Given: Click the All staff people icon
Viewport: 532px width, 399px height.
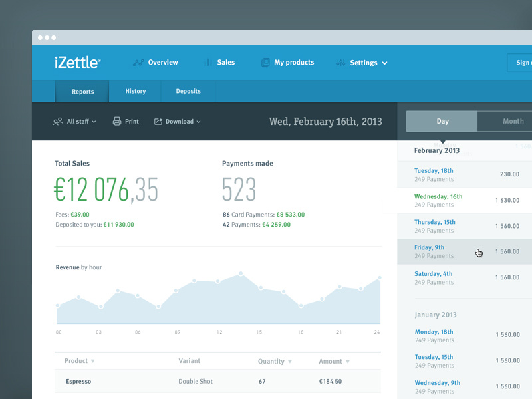Looking at the screenshot, I should tap(58, 122).
